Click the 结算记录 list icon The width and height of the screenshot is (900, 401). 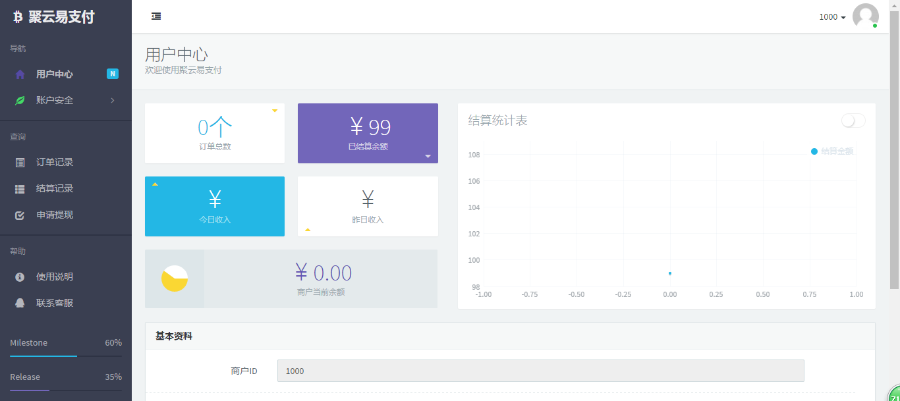(20, 189)
